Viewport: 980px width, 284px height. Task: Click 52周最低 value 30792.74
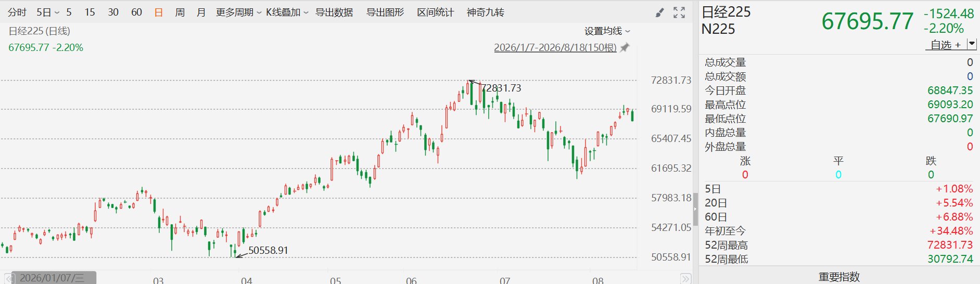[950, 259]
